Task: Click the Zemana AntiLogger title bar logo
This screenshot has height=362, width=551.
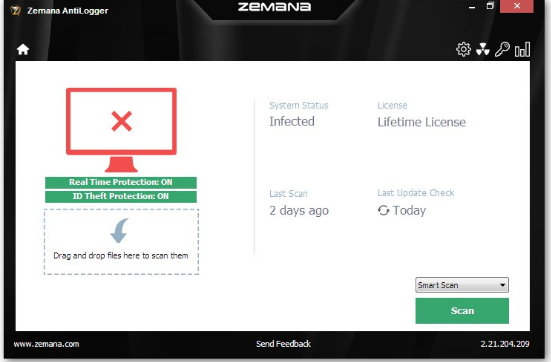Action: pyautogui.click(x=15, y=11)
